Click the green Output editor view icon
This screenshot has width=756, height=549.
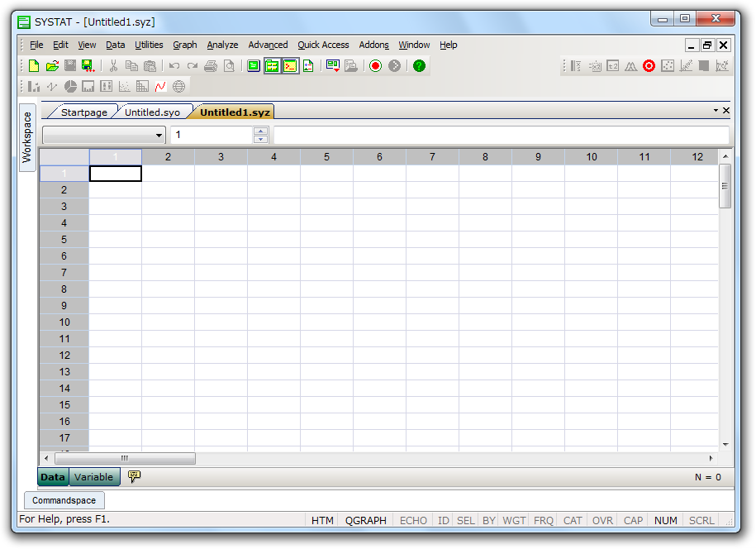pos(254,65)
